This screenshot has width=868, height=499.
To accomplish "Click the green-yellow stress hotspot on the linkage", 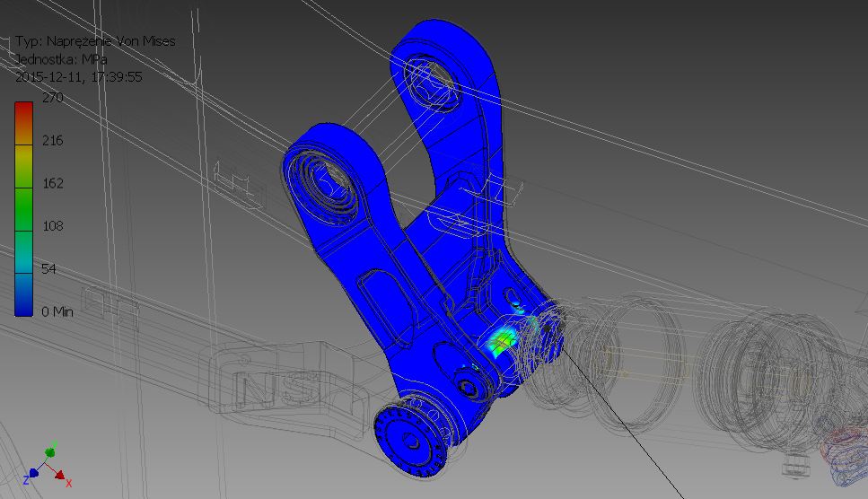I will coord(504,341).
